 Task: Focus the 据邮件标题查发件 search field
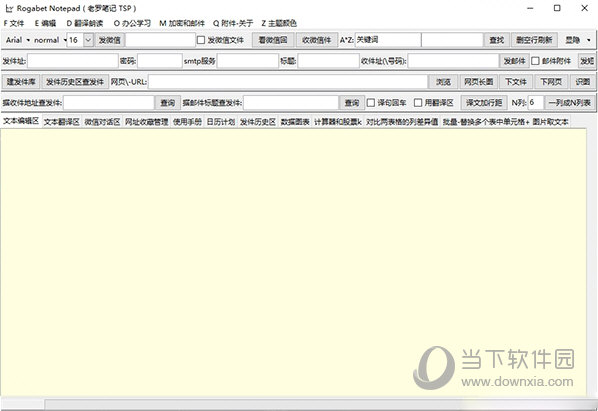tap(291, 103)
